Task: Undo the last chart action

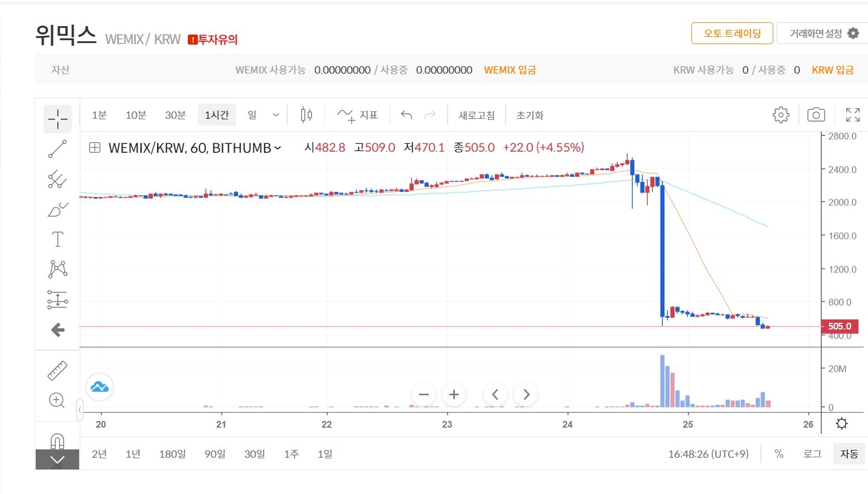Action: 406,115
